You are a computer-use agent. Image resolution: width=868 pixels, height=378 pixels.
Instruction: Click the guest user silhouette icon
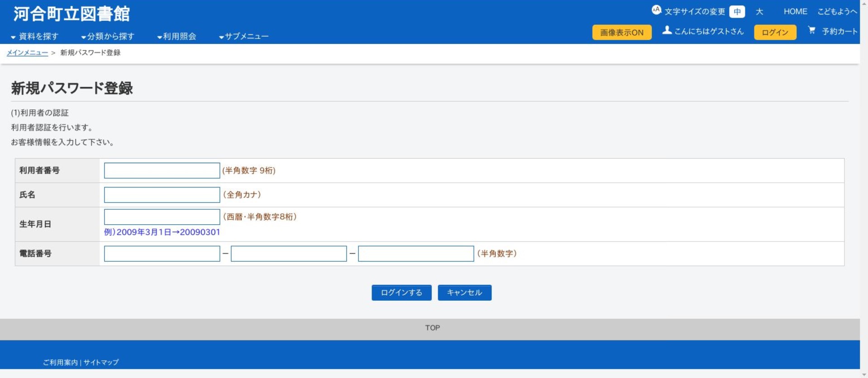[x=667, y=30]
